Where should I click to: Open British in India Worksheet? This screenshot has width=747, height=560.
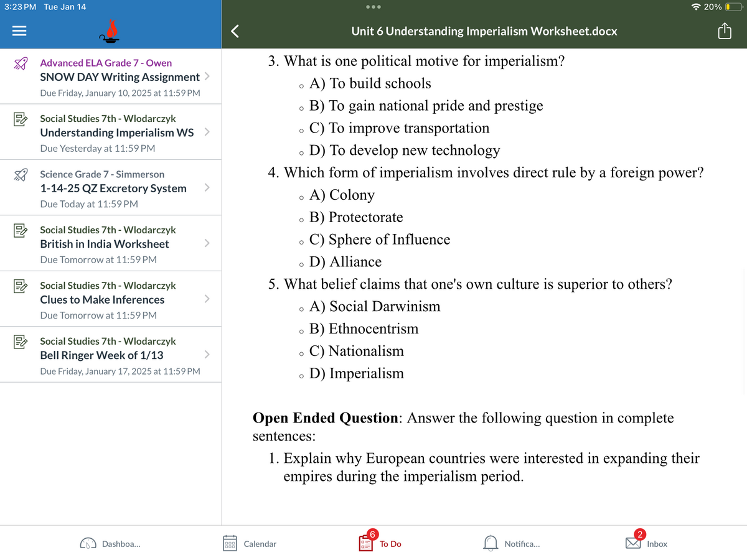click(x=111, y=244)
